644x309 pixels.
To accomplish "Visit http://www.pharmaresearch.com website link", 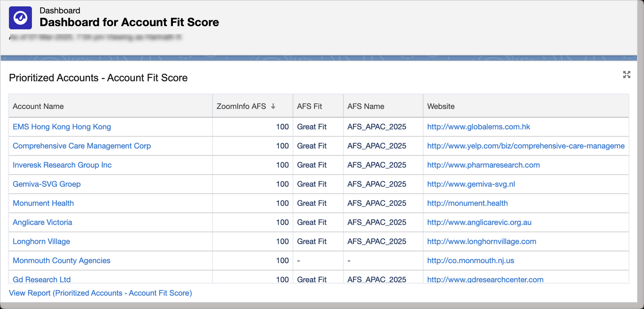I will [x=483, y=165].
